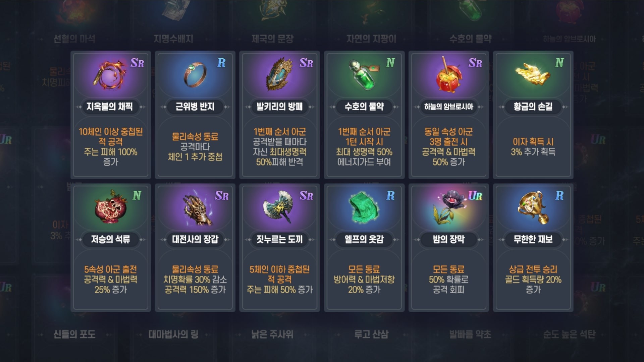Click the pomegranate icon 저승의 석류
This screenshot has width=644, height=362.
(x=110, y=207)
